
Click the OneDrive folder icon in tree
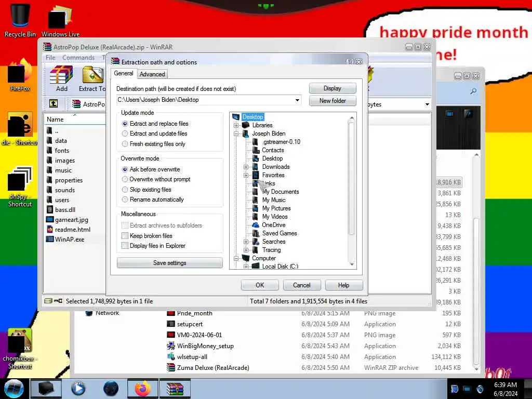coord(256,225)
